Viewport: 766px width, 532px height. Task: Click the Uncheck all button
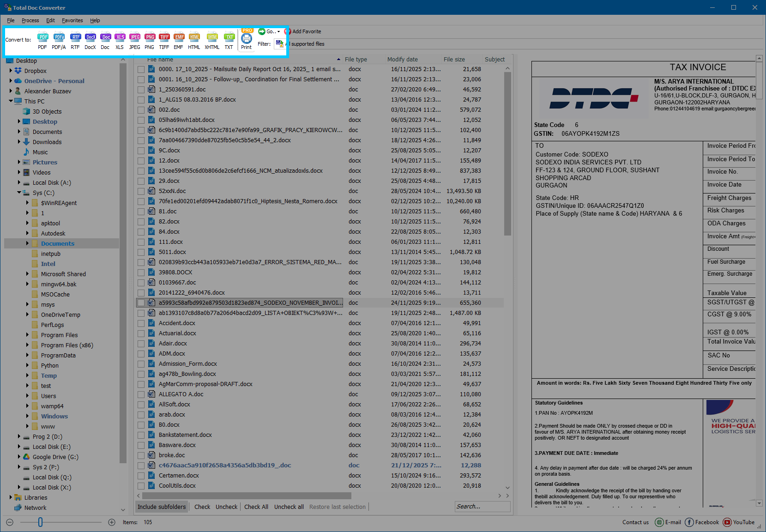coord(289,507)
